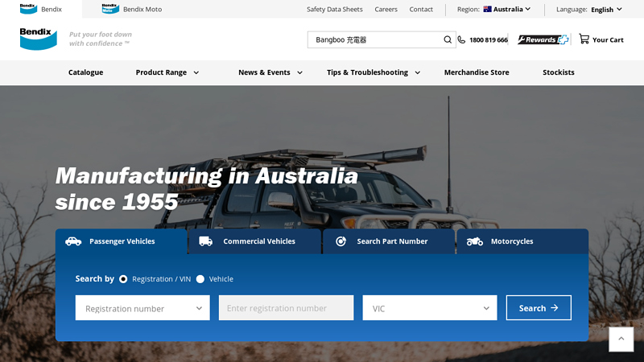Click the Bendix main logo

click(x=38, y=39)
